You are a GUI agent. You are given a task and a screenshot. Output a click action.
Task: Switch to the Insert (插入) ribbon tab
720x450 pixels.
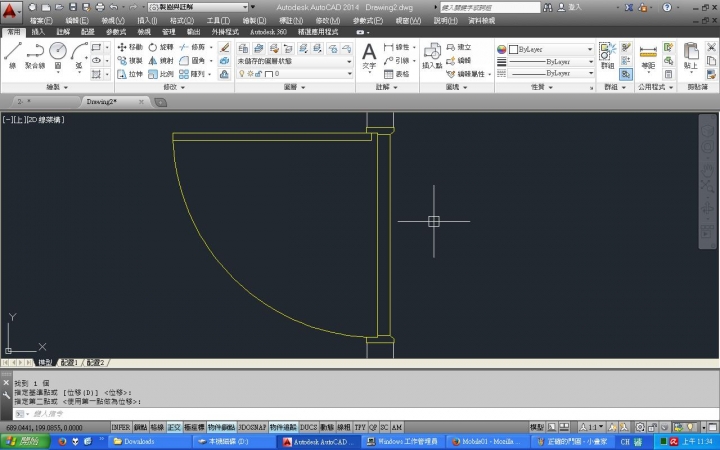[38, 32]
